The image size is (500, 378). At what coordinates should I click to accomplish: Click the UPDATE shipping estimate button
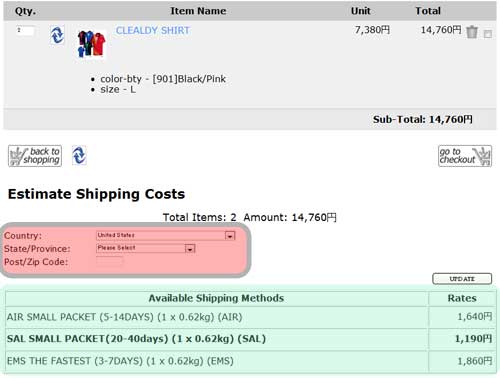pyautogui.click(x=462, y=279)
